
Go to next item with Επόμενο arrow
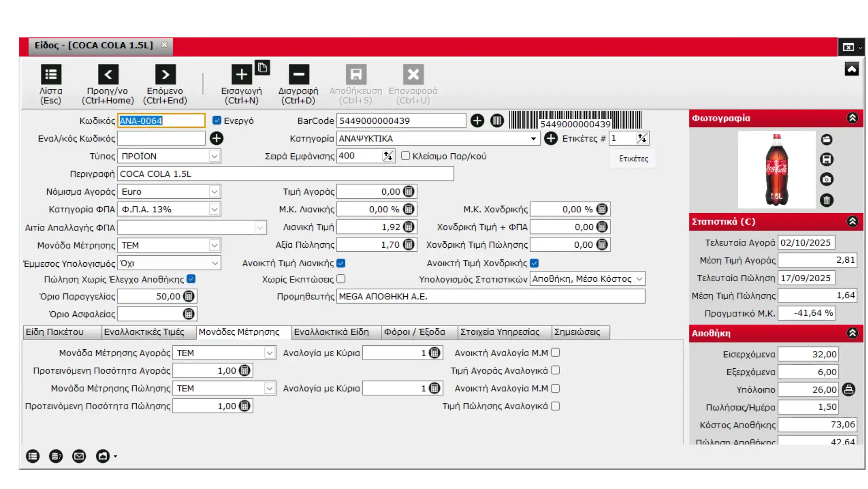click(x=165, y=74)
